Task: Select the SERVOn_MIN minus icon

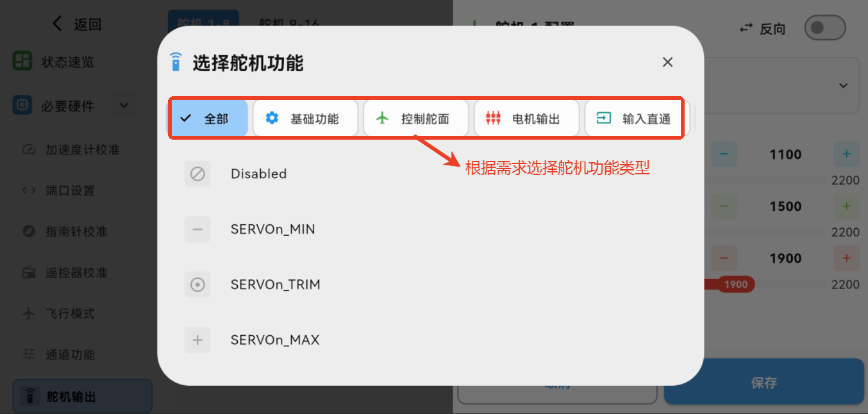Action: click(x=197, y=229)
